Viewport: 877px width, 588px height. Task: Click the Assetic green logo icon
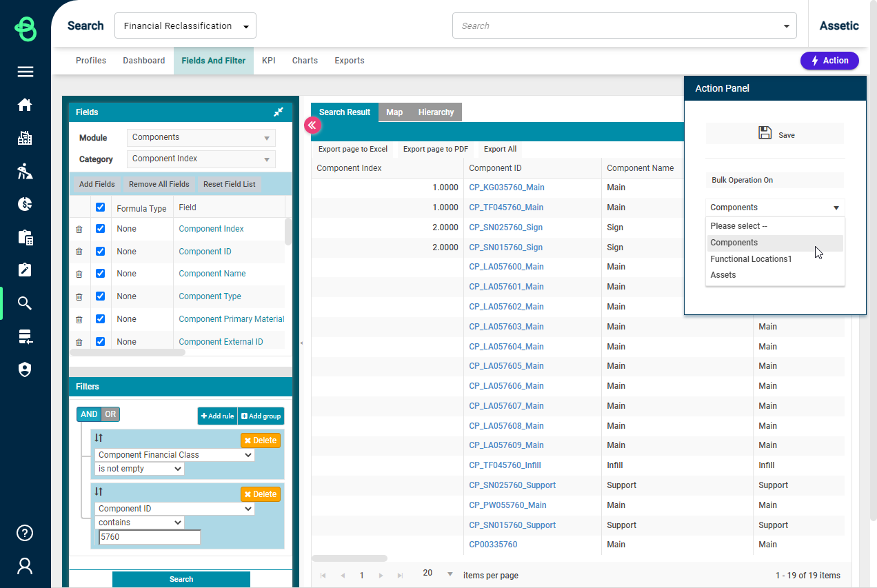coord(26,30)
